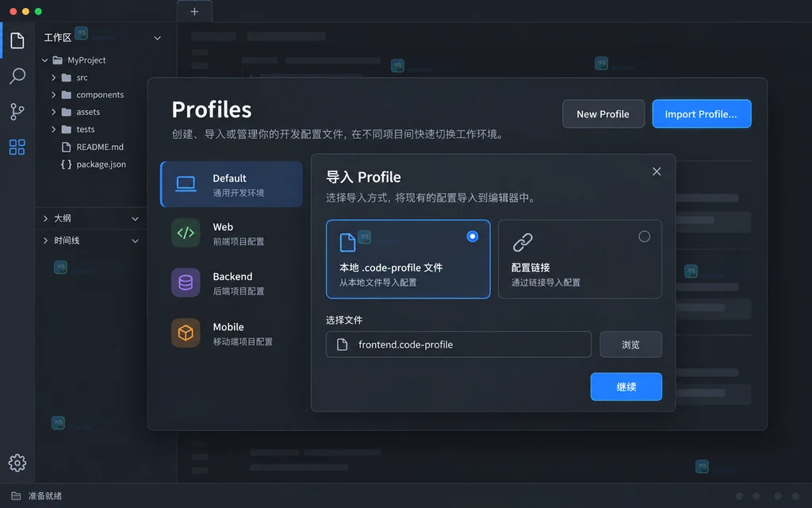Click the tests folder icon

(x=67, y=129)
